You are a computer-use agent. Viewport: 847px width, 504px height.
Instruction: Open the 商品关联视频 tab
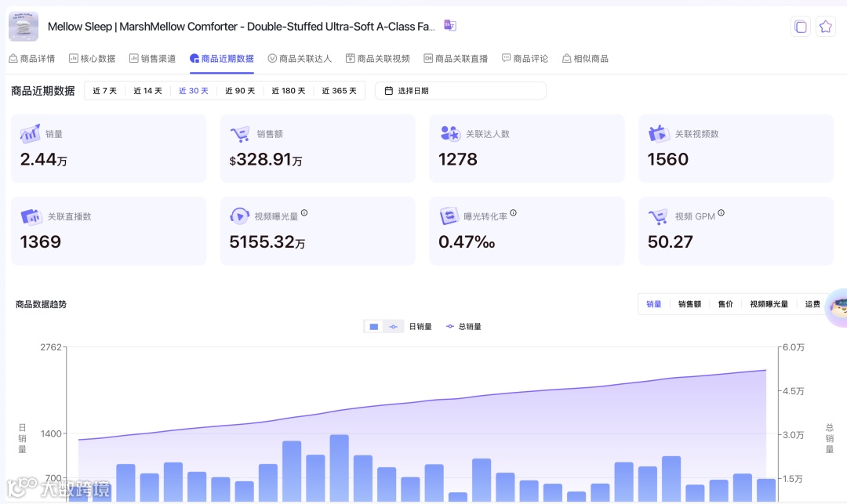click(378, 58)
